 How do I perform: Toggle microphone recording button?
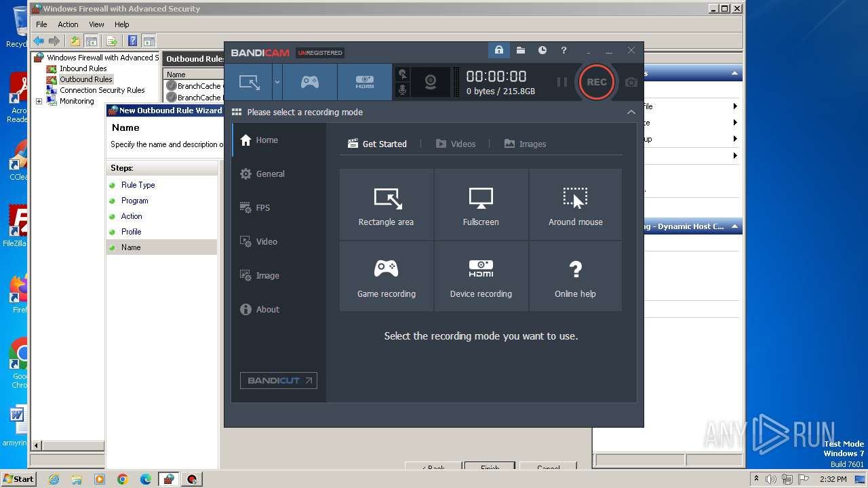[402, 90]
